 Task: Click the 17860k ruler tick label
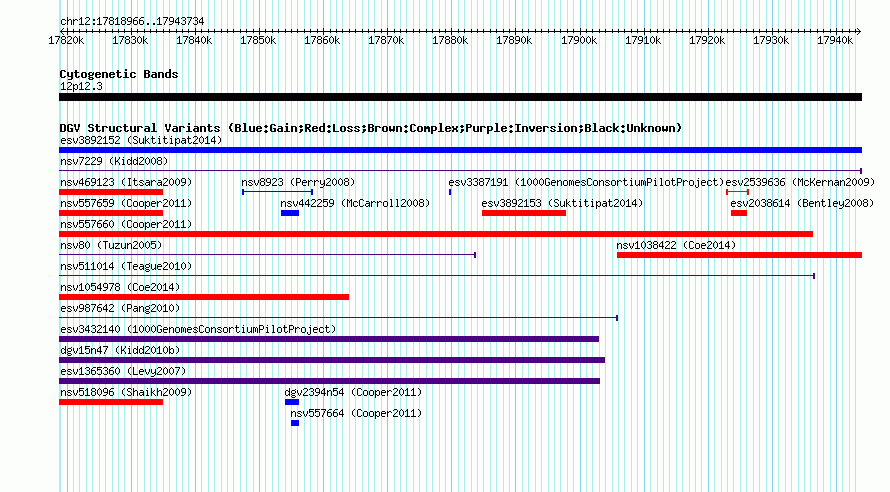(322, 40)
